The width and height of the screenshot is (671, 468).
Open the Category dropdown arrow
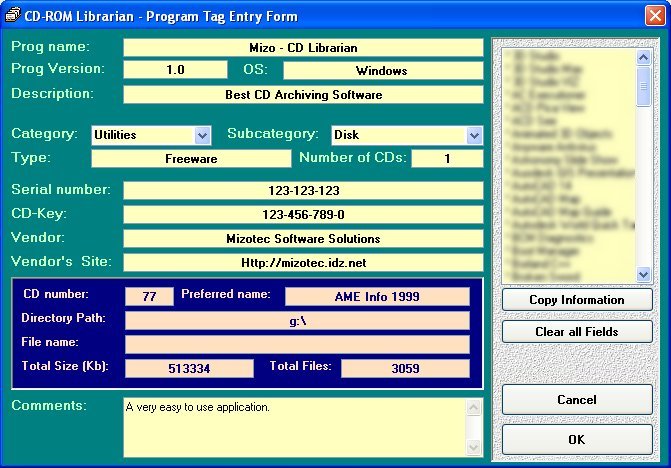pyautogui.click(x=202, y=136)
